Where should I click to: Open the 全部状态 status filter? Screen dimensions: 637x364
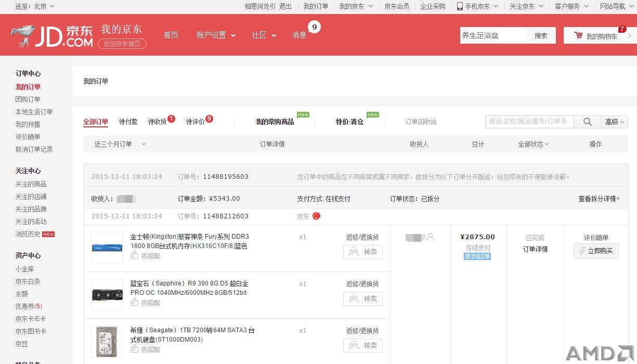pyautogui.click(x=534, y=144)
